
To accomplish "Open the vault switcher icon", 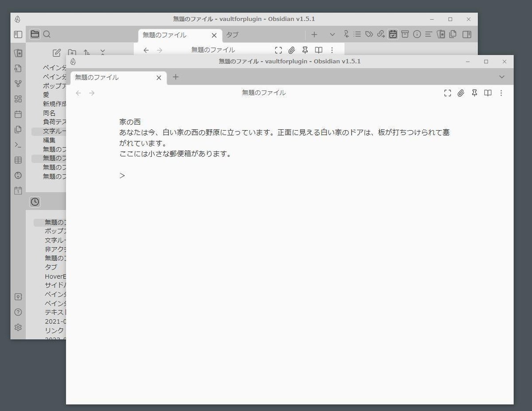I will click(18, 297).
